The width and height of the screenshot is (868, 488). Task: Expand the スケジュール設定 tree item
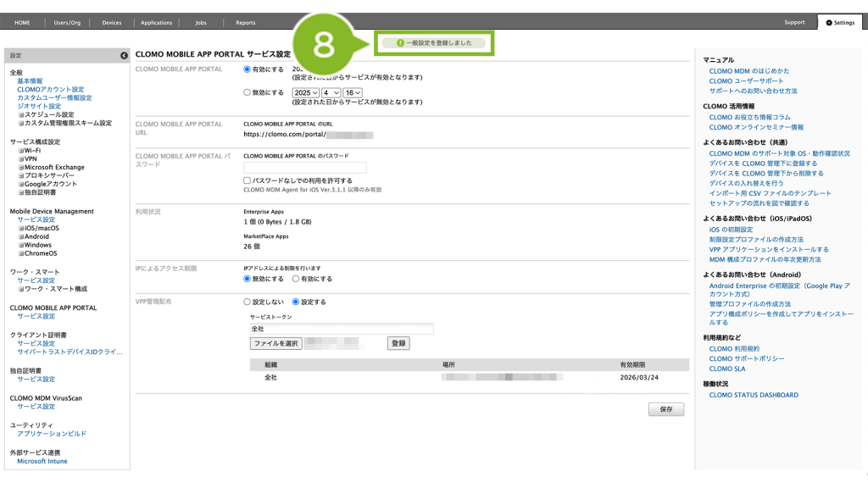click(21, 114)
